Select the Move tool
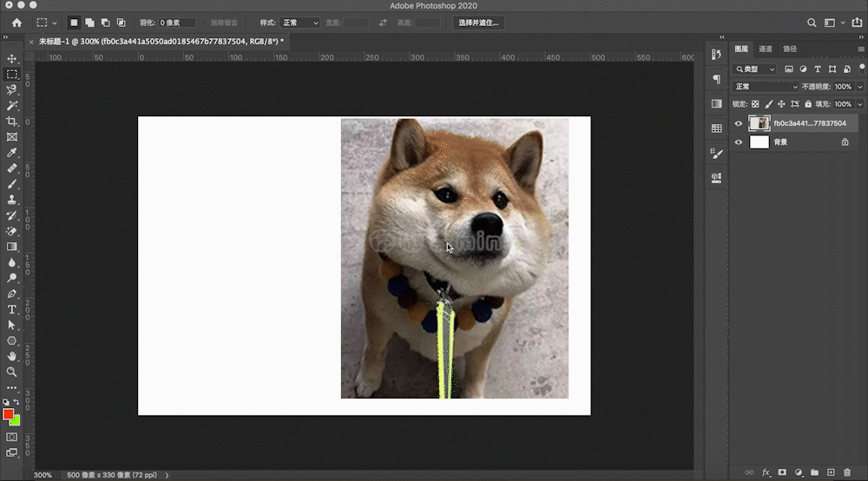 [11, 59]
